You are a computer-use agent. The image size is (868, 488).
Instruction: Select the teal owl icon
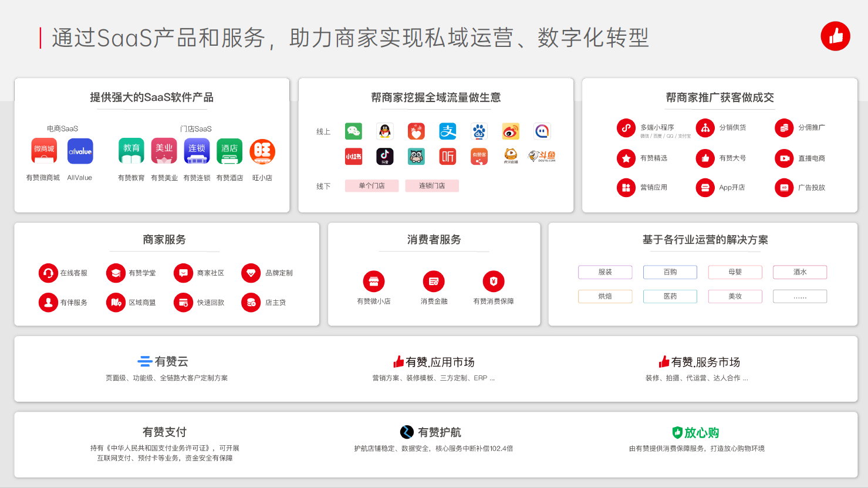(416, 157)
